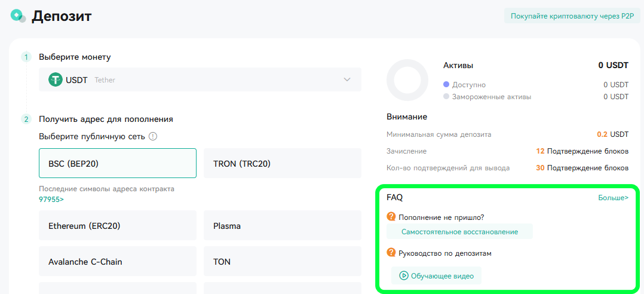
Task: Click the info icon beside public network label
Action: tap(153, 136)
